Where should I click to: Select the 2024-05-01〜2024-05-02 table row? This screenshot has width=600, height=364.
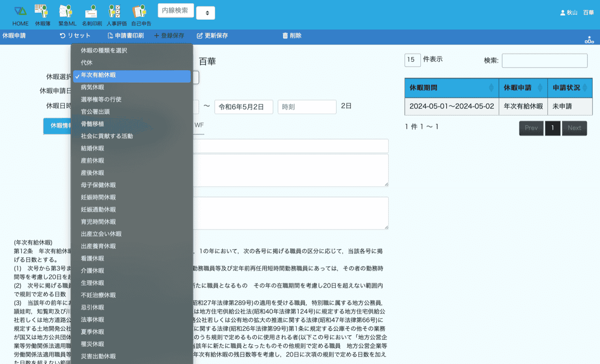451,106
